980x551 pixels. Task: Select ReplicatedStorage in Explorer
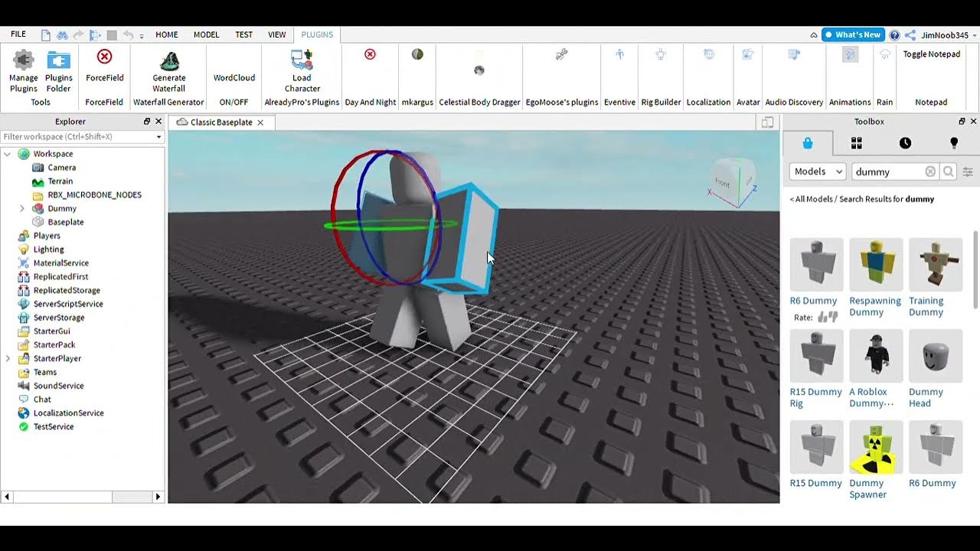(67, 290)
